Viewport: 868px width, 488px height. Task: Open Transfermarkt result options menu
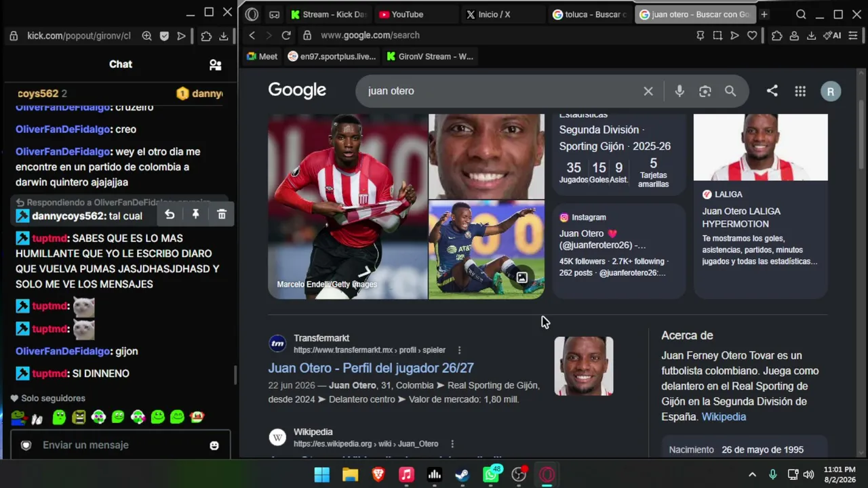pos(459,350)
